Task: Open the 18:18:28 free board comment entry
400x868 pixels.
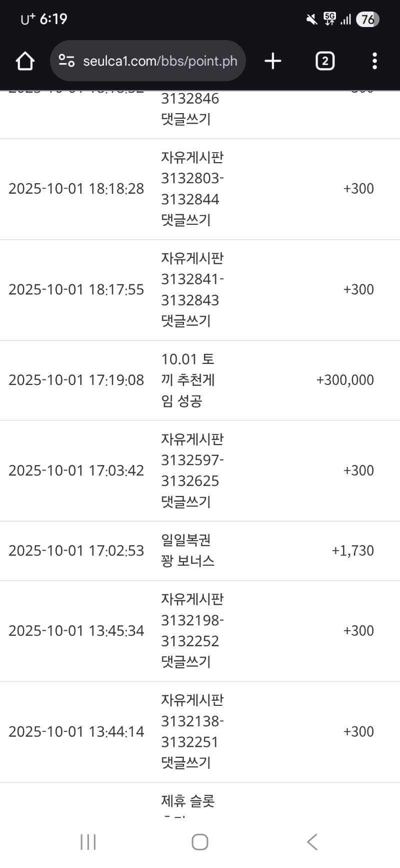Action: coord(192,189)
